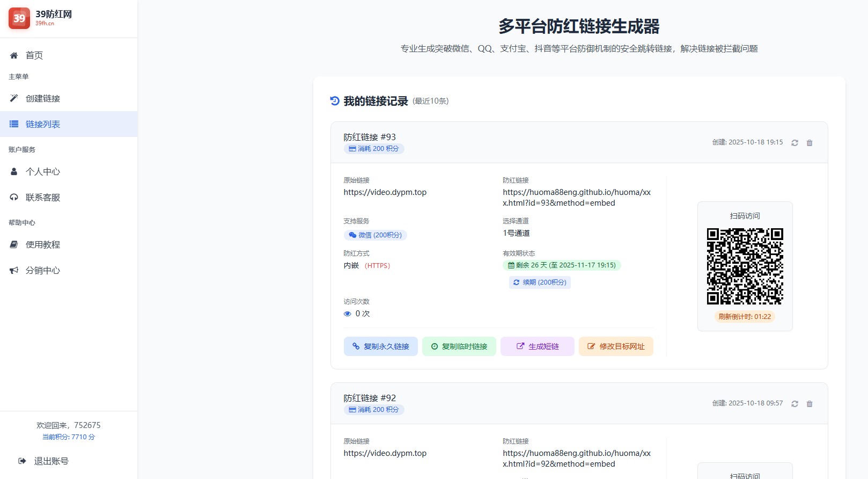Delete link #92 with the trash icon
The image size is (868, 479).
810,404
